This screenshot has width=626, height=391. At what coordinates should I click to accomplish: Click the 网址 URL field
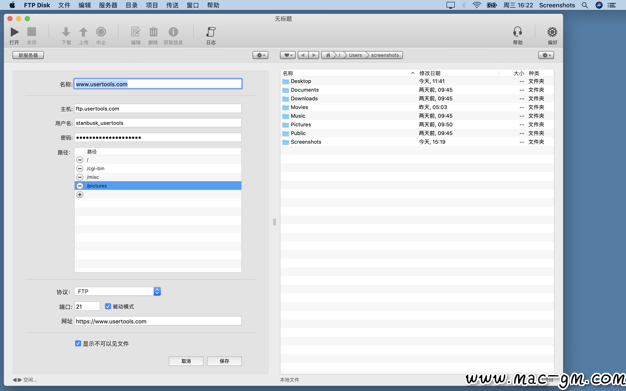(x=158, y=321)
